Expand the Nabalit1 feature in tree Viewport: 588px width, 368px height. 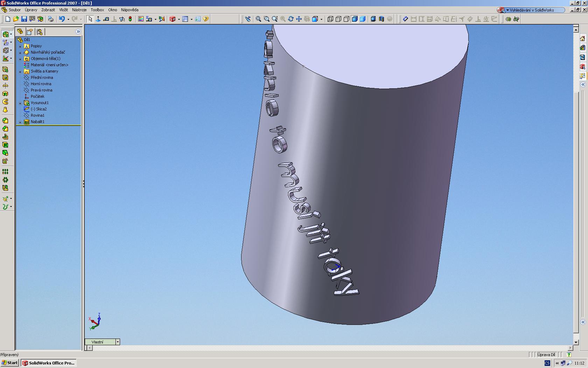[x=20, y=122]
